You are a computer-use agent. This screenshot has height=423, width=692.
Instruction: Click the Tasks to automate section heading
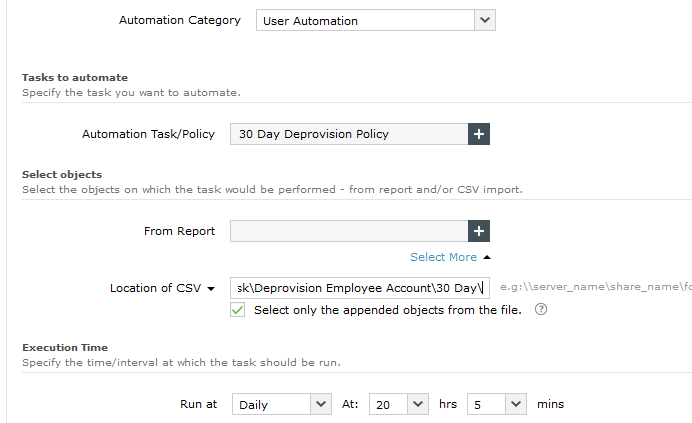tap(75, 78)
